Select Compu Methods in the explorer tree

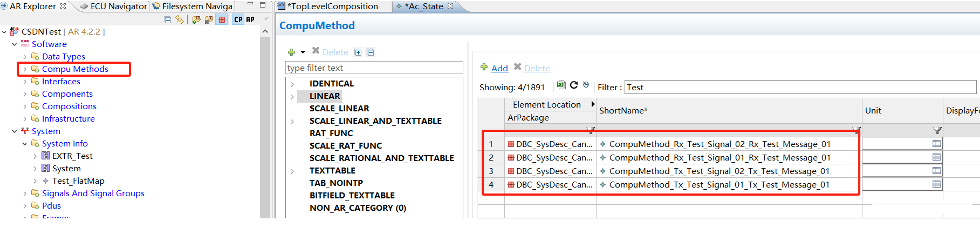(x=75, y=69)
